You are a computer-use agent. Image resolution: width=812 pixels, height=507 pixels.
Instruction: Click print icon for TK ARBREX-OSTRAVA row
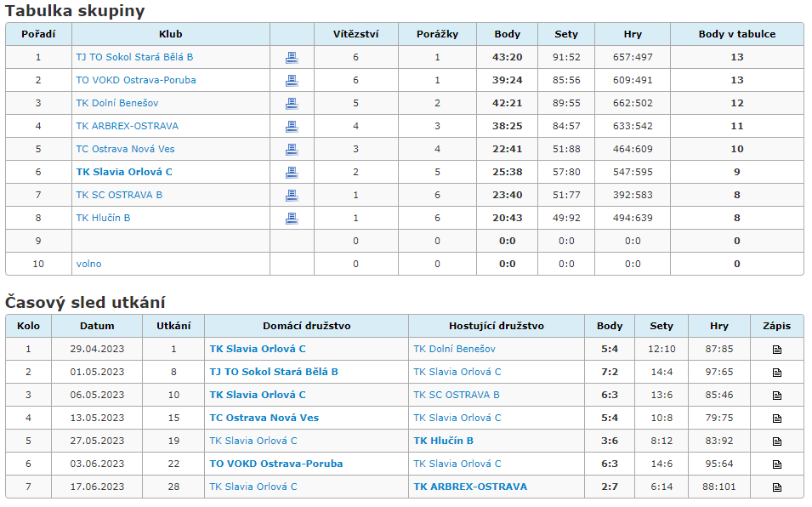[x=292, y=127]
